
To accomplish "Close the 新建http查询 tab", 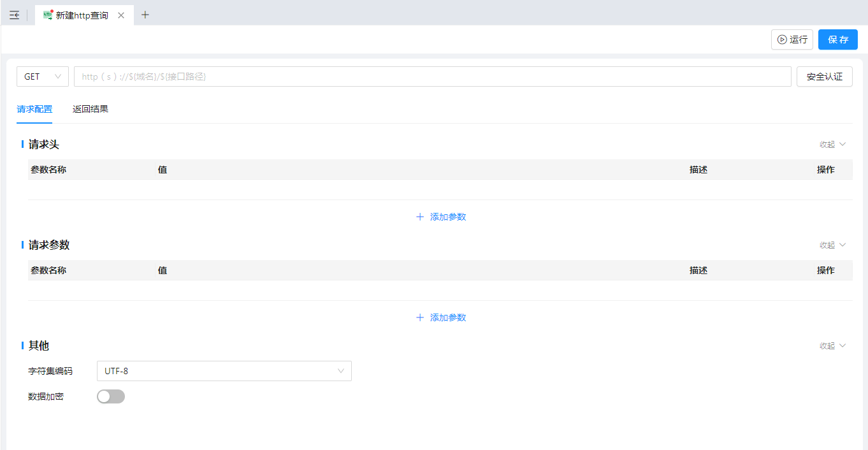I will point(121,15).
